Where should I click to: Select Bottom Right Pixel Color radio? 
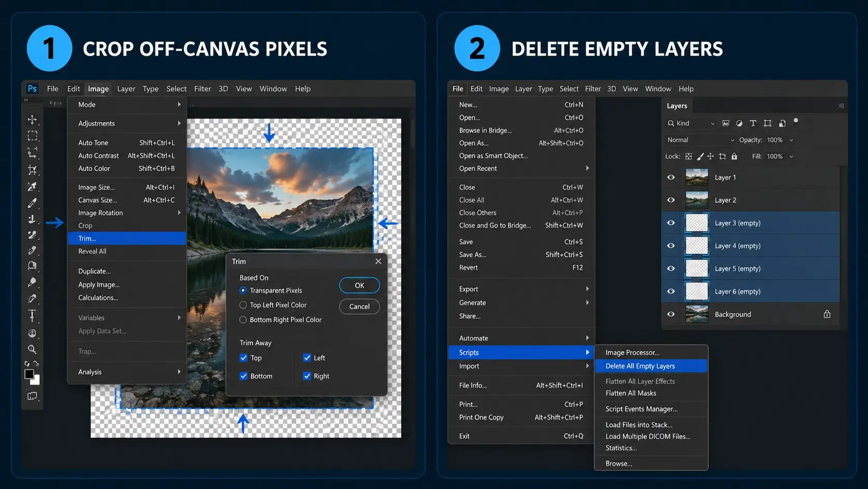click(x=243, y=320)
